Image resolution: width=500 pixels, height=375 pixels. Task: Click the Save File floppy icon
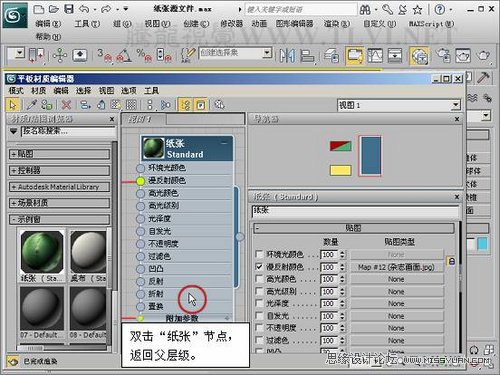(69, 9)
